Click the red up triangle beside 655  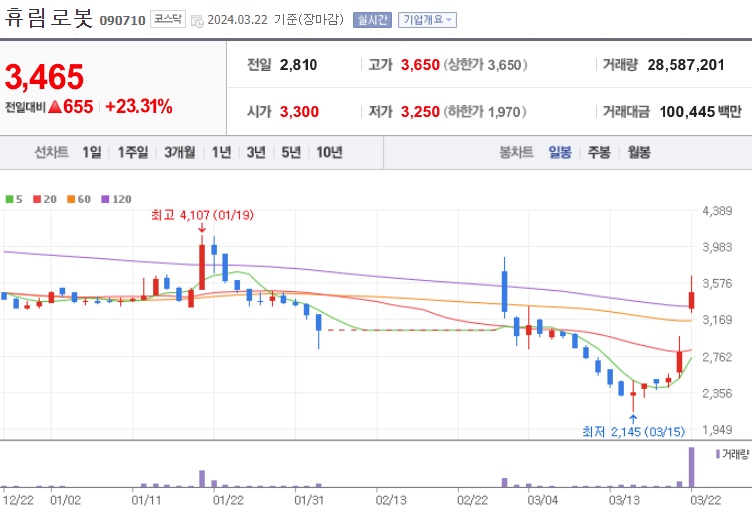tap(55, 106)
